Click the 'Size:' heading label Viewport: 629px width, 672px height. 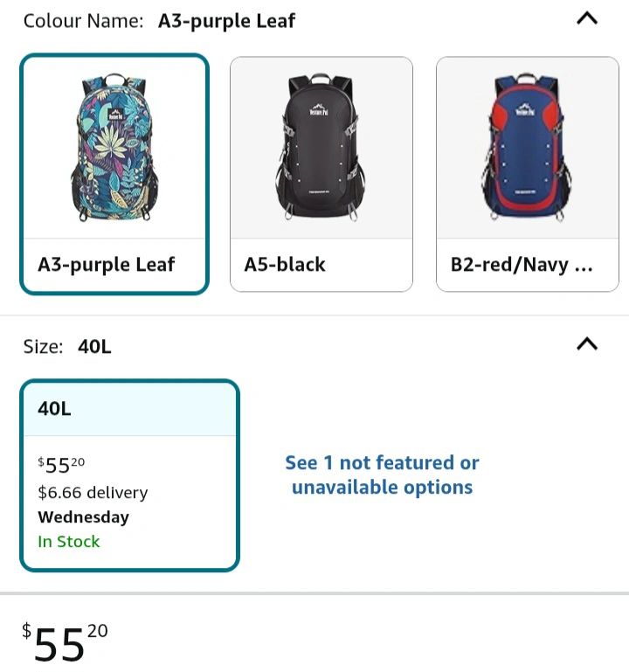pyautogui.click(x=43, y=347)
